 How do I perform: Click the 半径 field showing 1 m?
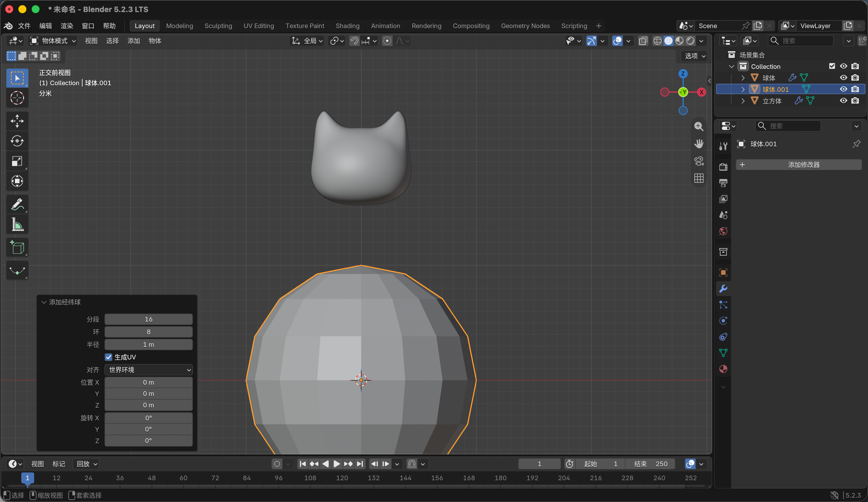click(148, 344)
